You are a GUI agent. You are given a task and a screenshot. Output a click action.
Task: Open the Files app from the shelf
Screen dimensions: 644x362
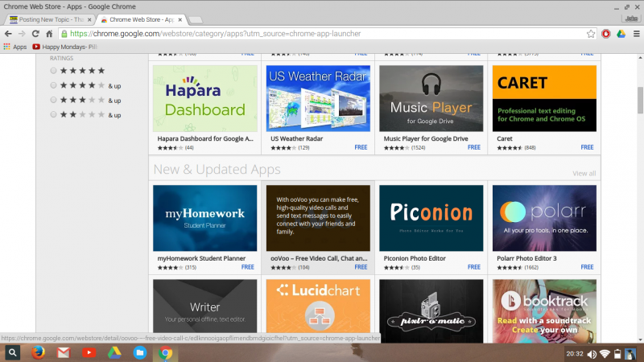pyautogui.click(x=140, y=352)
